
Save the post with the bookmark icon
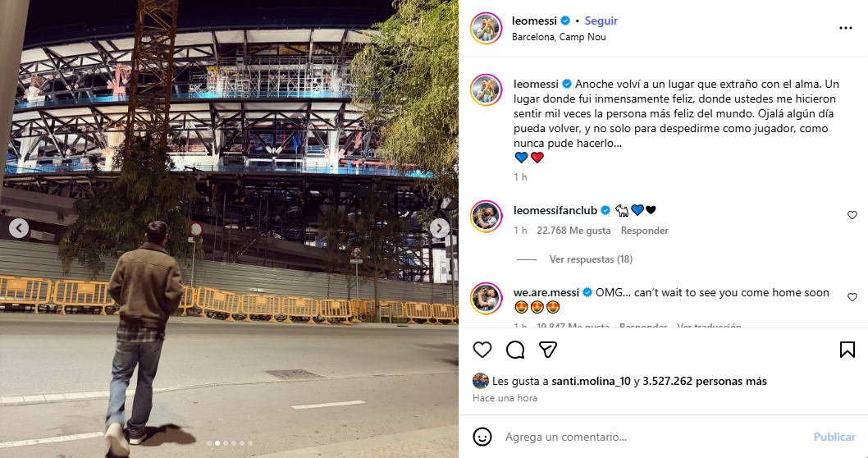[847, 350]
